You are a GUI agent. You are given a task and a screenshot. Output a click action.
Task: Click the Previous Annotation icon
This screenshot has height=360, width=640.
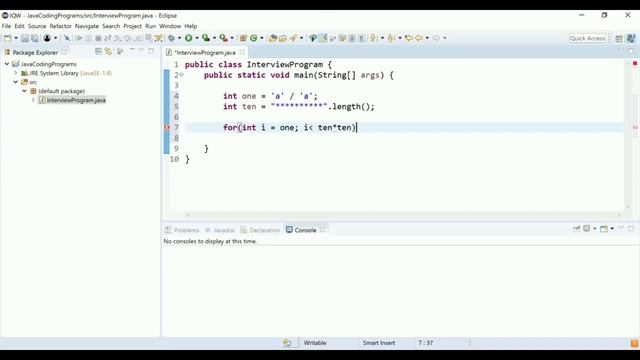click(x=391, y=38)
